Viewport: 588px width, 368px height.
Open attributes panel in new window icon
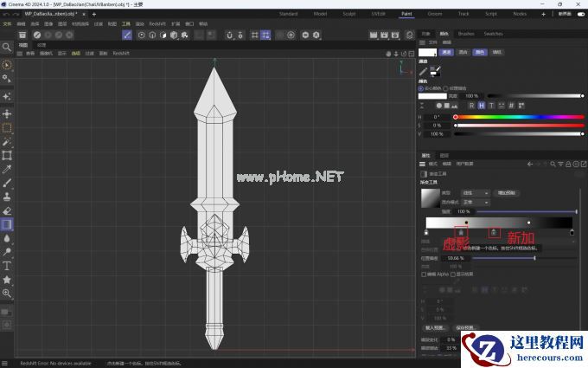tap(584, 165)
